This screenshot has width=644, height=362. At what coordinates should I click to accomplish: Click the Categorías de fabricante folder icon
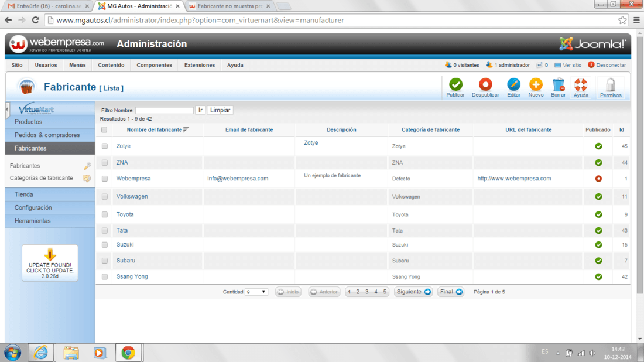point(87,178)
